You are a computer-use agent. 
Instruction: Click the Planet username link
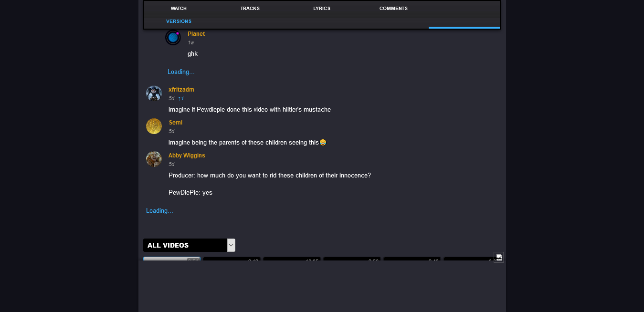coord(196,34)
